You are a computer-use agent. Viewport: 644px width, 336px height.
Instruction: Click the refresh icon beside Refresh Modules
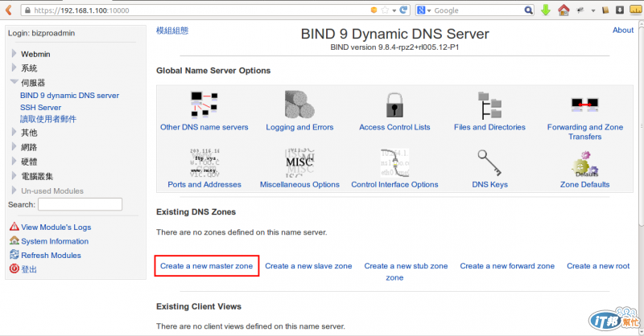14,254
